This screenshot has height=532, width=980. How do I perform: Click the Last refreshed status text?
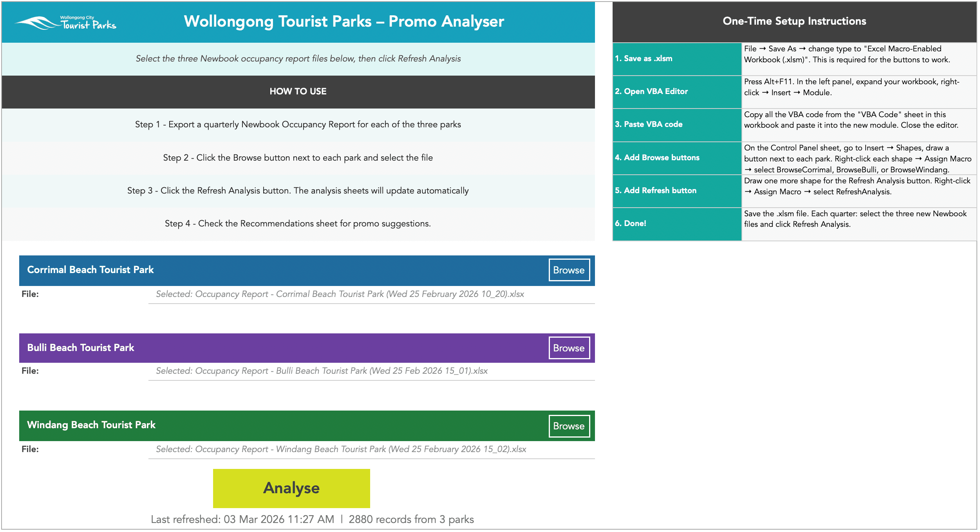click(x=312, y=519)
